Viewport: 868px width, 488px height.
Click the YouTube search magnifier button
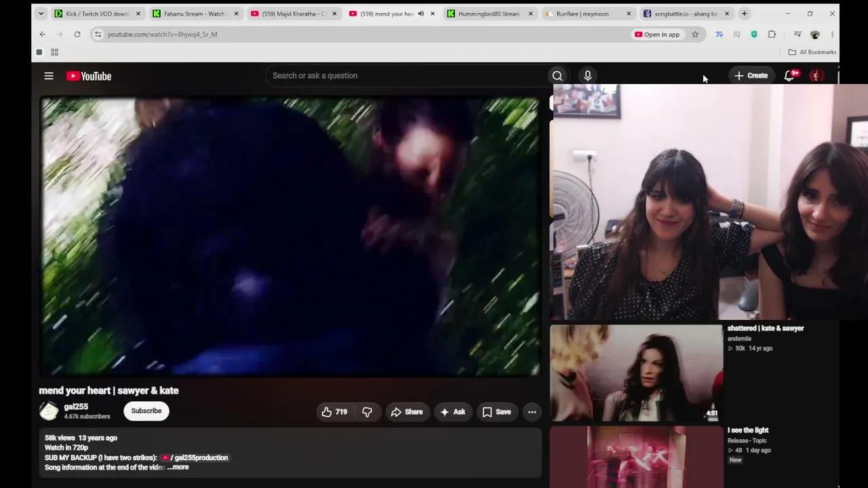click(x=557, y=76)
